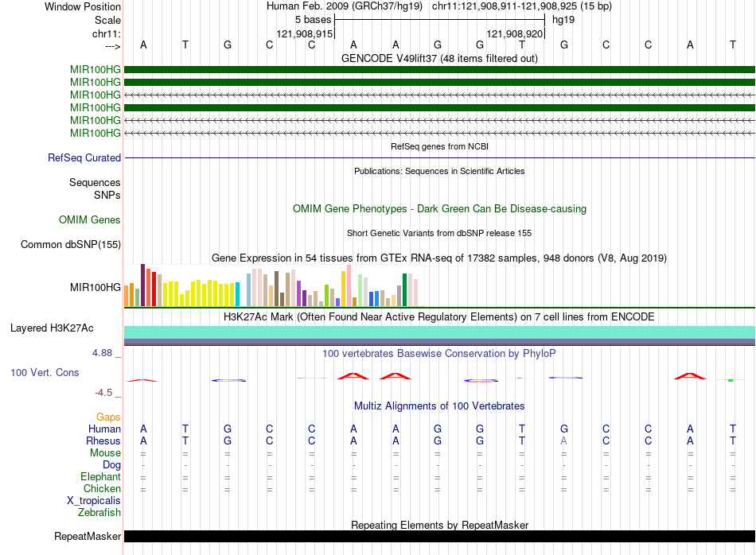Click MIR100HG label beside the GTEx bar chart
Screen dimensions: 756x555
95,287
